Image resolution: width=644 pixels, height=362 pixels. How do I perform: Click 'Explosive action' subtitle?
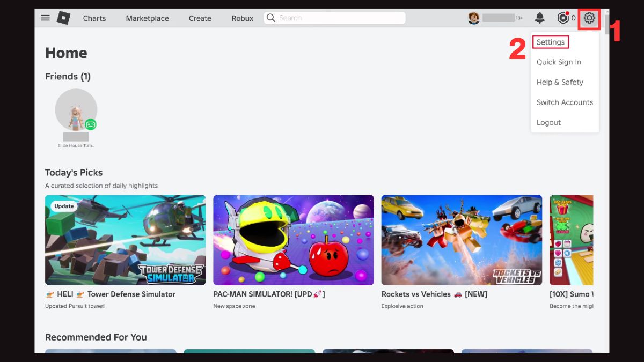coord(402,306)
